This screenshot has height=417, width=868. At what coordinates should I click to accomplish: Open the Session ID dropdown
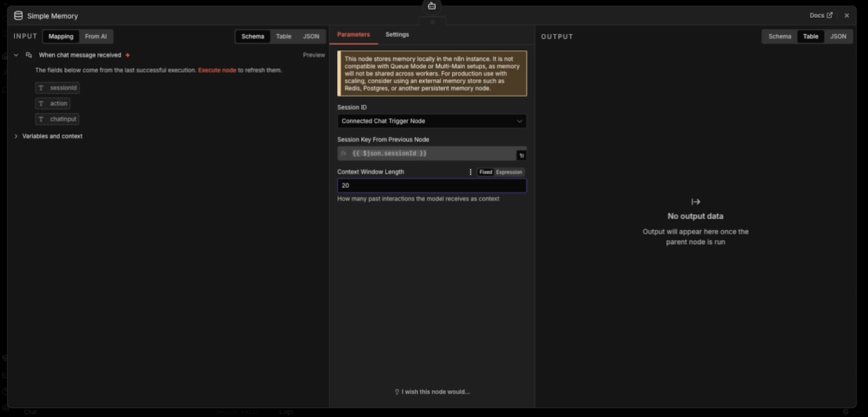[432, 121]
